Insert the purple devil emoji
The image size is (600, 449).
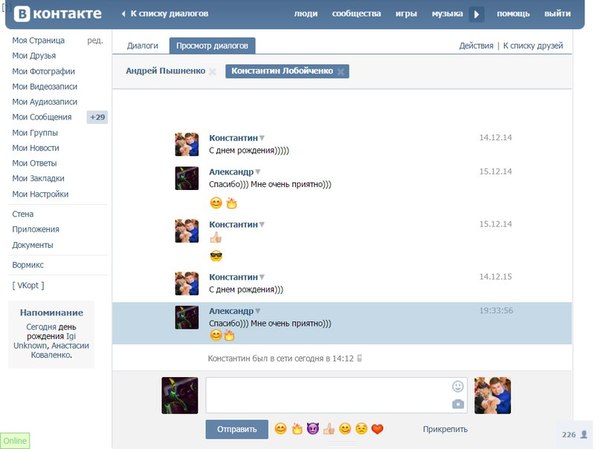(x=311, y=429)
